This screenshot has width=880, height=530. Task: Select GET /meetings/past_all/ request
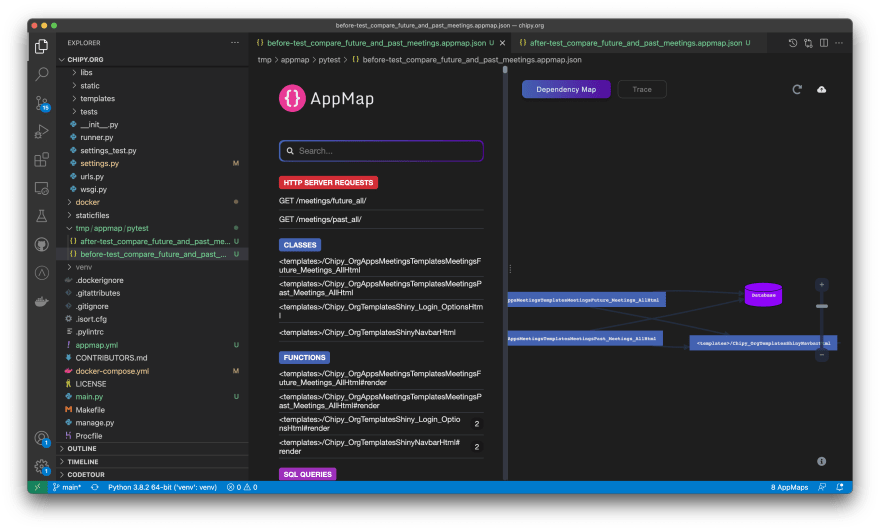coord(381,219)
